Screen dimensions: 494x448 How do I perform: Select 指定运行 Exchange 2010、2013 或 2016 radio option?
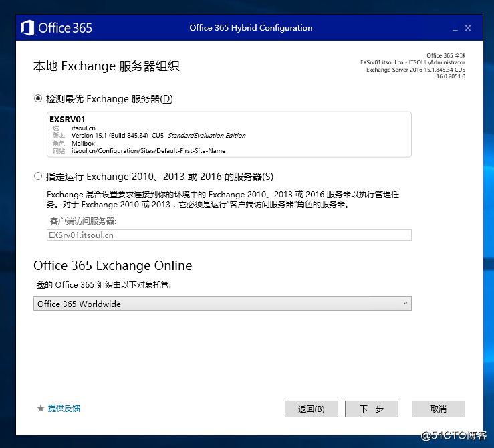point(38,176)
